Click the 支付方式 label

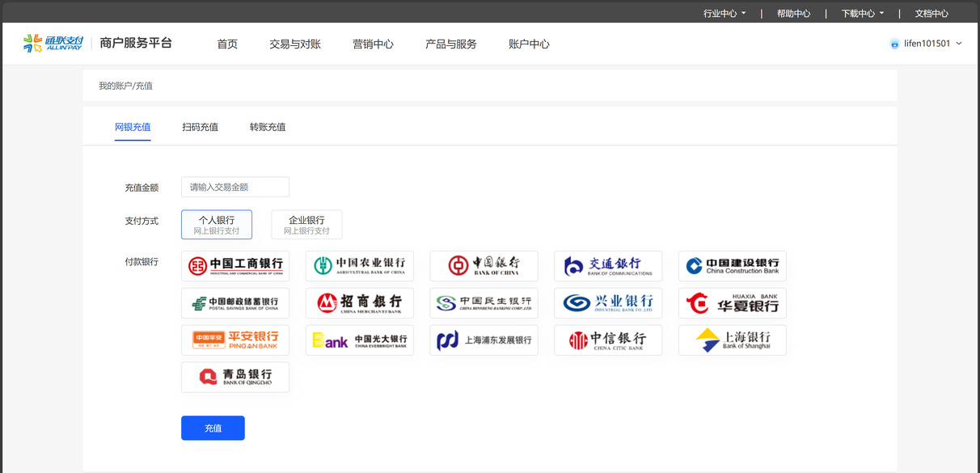142,221
